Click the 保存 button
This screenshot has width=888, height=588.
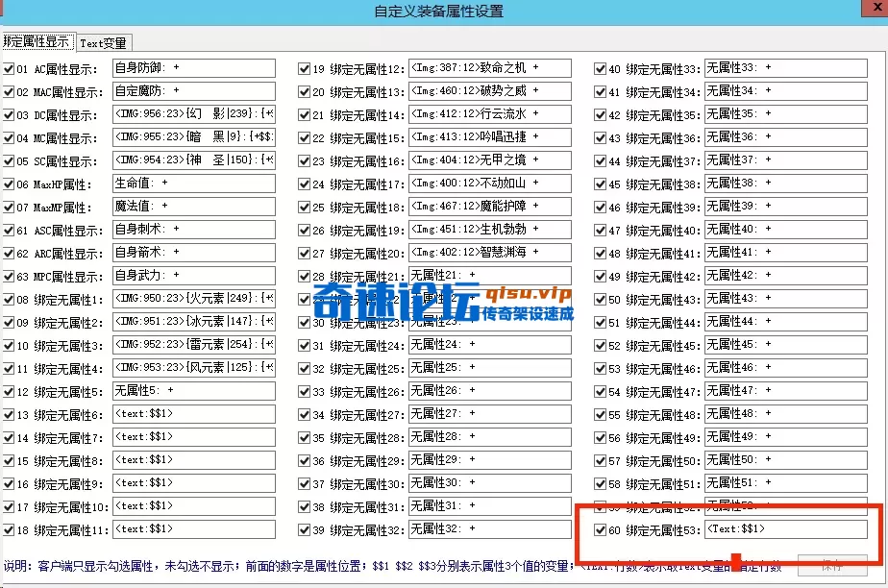[831, 565]
